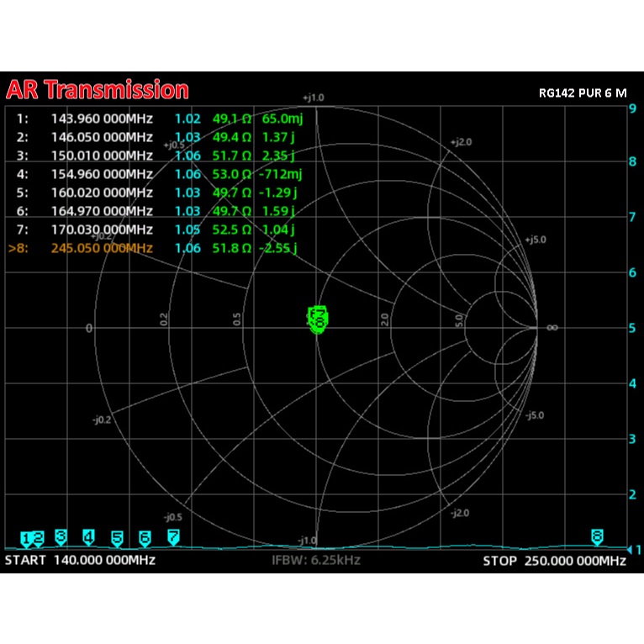Viewport: 644px width, 644px height.
Task: Click marker 5 row 160.020 000MHz
Action: click(156, 193)
